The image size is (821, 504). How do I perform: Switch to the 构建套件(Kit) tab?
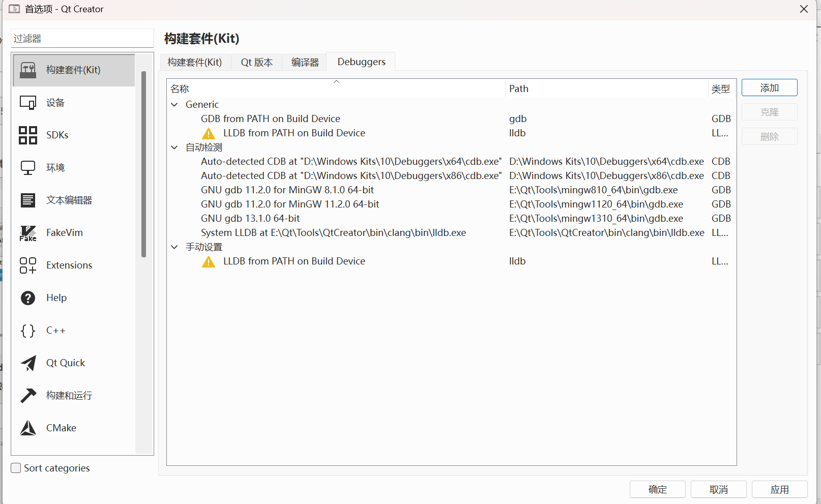coord(195,62)
